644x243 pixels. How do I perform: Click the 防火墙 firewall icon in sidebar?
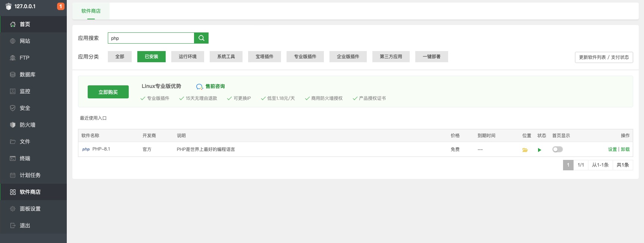click(13, 125)
